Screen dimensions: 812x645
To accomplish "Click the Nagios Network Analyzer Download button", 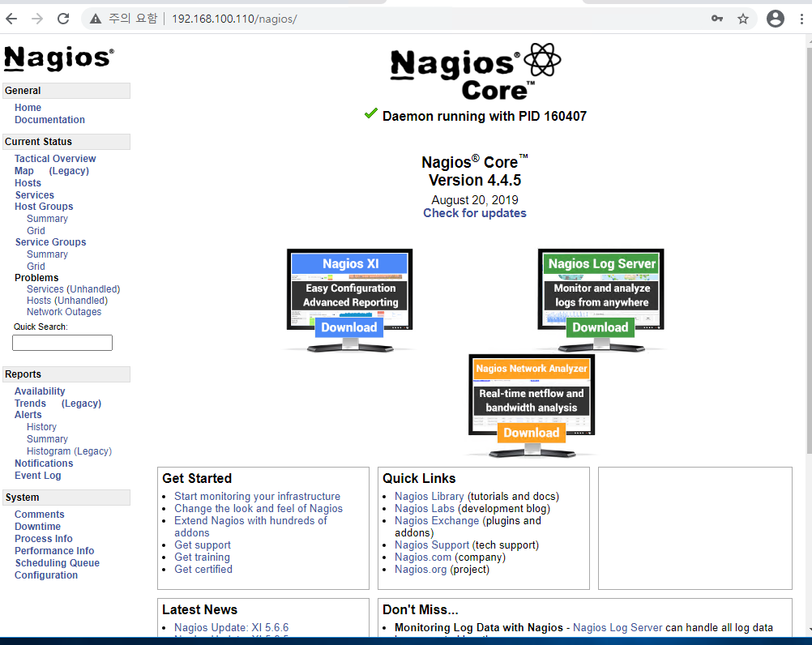I will click(532, 433).
